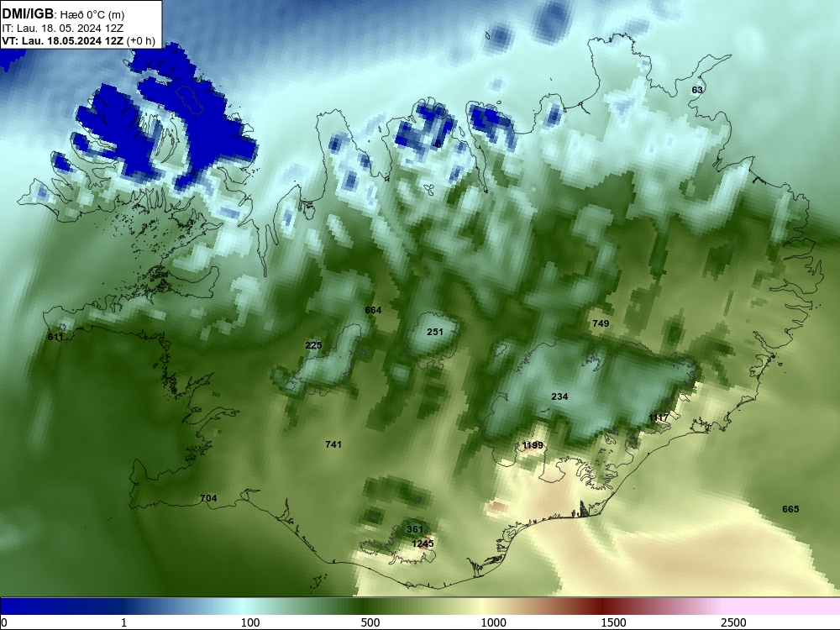Viewport: 840px width, 630px height.
Task: Click the 0 tick on the color scale
Action: pos(4,622)
